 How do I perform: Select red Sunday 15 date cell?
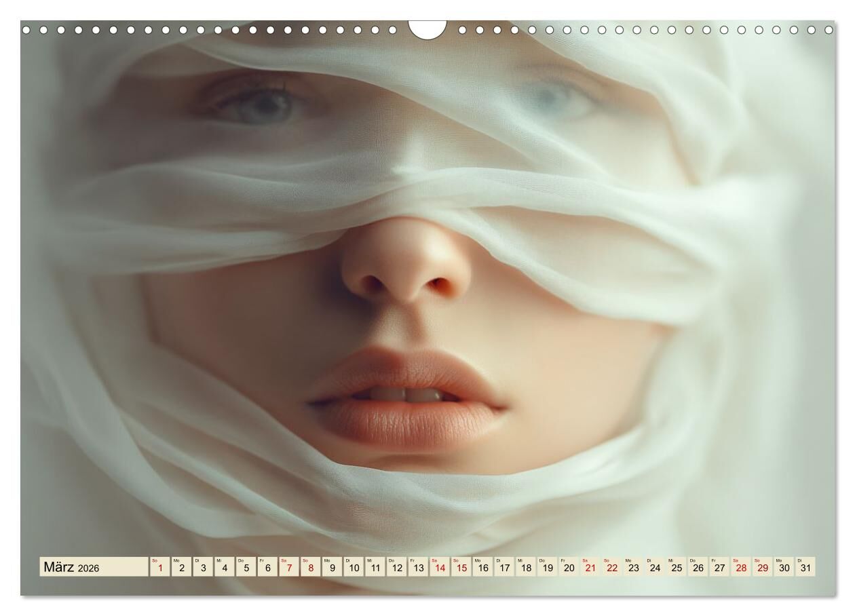pyautogui.click(x=461, y=567)
